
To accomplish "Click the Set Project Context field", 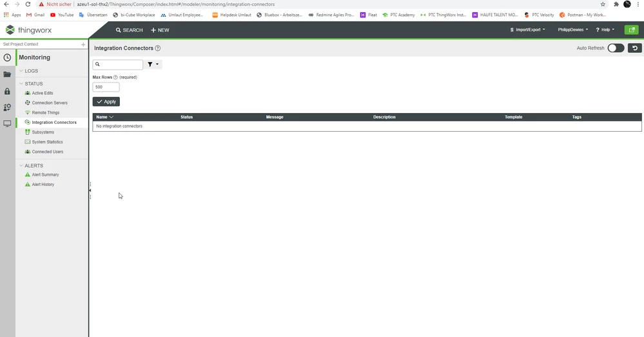I will click(x=40, y=45).
